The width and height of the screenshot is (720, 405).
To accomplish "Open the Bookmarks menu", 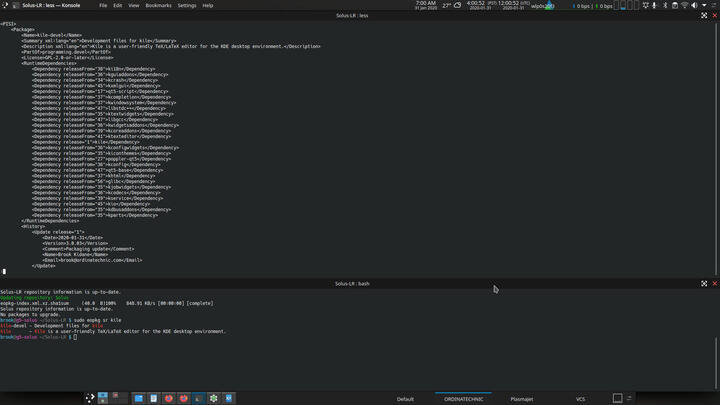I will tap(158, 6).
